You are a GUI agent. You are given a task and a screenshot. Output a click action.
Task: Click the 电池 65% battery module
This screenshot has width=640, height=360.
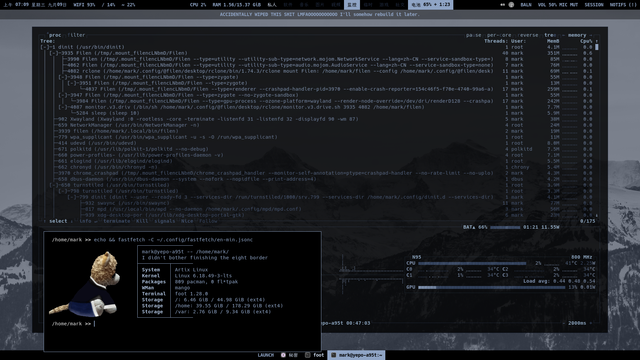pos(430,5)
